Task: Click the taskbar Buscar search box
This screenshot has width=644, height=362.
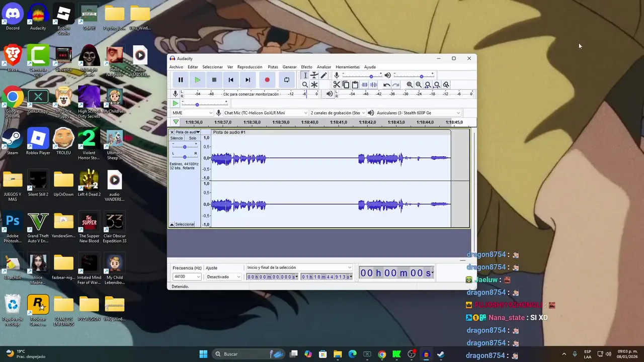Action: (249, 354)
